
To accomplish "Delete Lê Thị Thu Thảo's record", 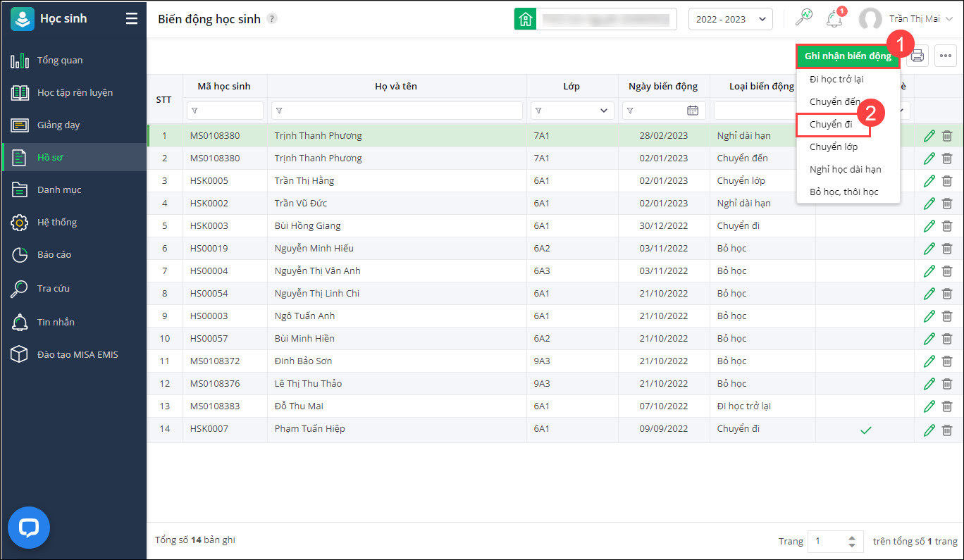I will pyautogui.click(x=947, y=384).
